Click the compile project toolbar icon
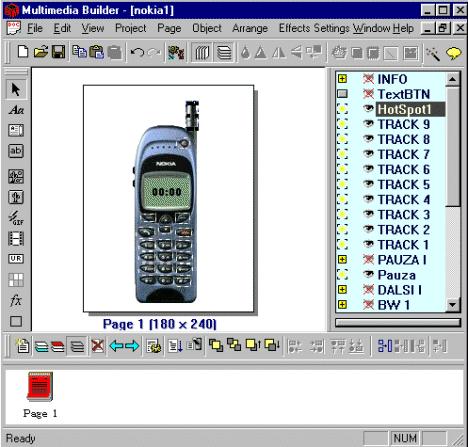468x447 pixels. (176, 52)
